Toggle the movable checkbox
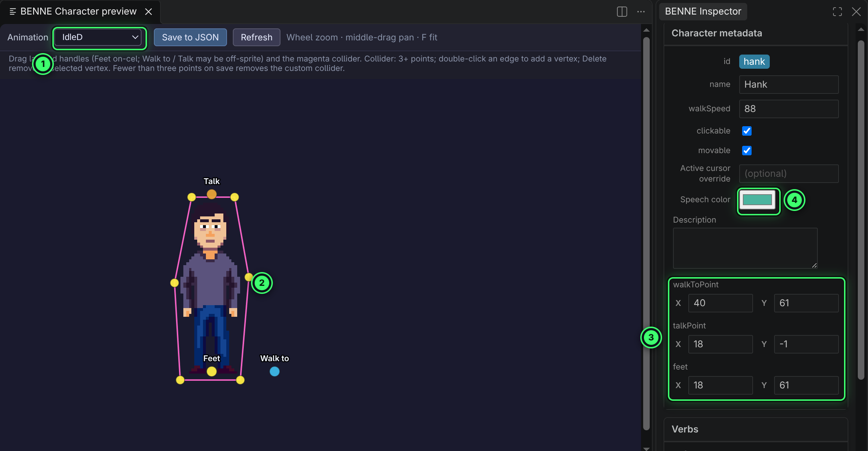 [x=747, y=151]
